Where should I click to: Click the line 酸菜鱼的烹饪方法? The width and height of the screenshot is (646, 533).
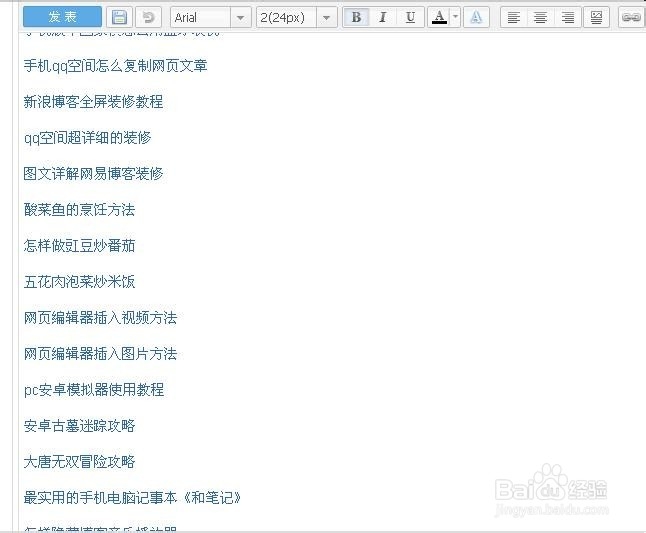pyautogui.click(x=80, y=210)
